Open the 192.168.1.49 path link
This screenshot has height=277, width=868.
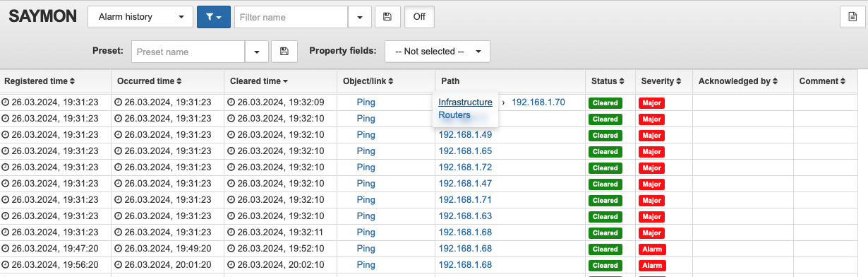tap(465, 134)
